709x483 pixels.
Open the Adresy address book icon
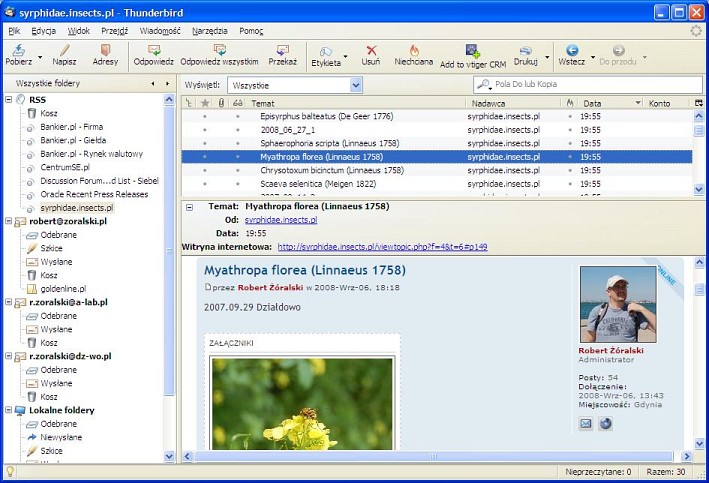coord(105,50)
